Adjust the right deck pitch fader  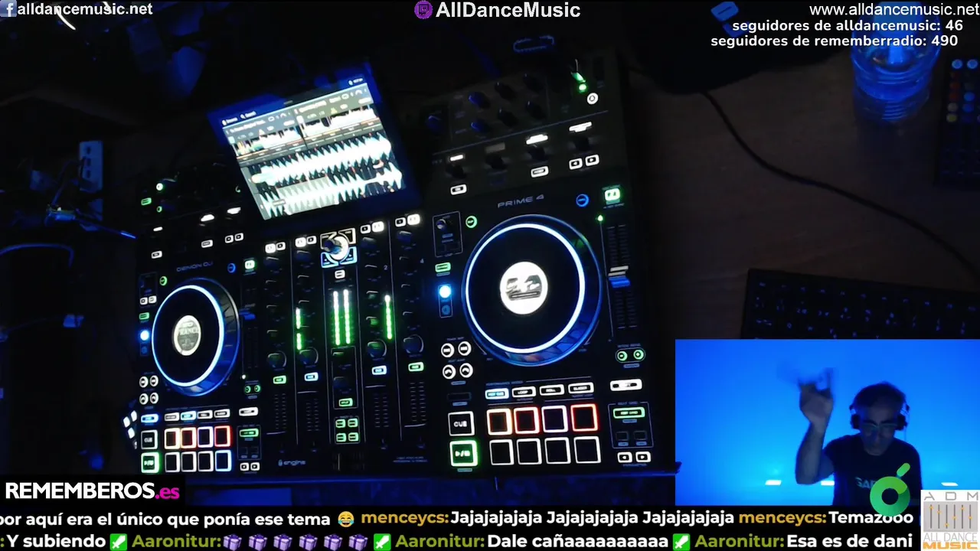pos(619,277)
